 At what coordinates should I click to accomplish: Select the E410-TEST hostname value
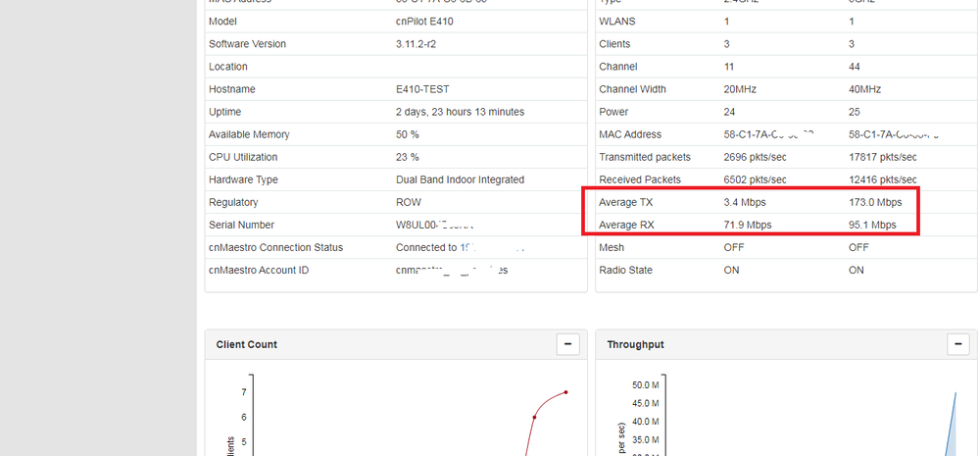tap(420, 89)
